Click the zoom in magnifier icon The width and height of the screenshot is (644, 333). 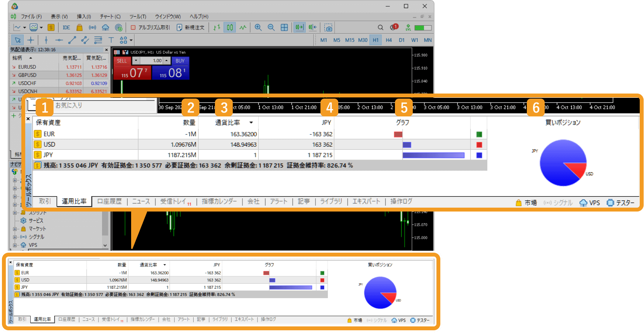click(x=258, y=28)
